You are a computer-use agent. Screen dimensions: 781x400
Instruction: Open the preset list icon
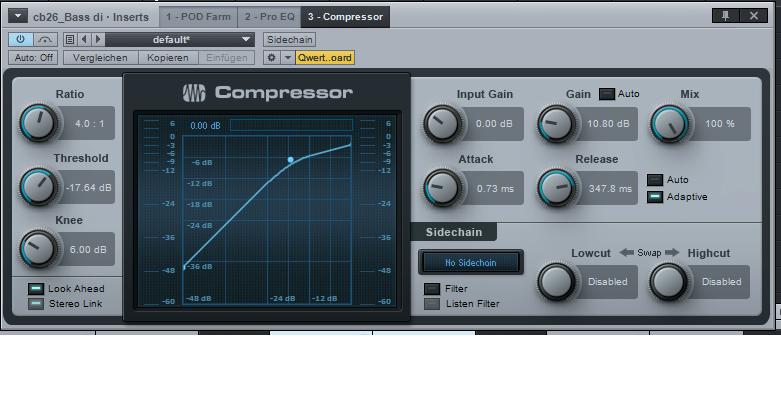pos(70,39)
